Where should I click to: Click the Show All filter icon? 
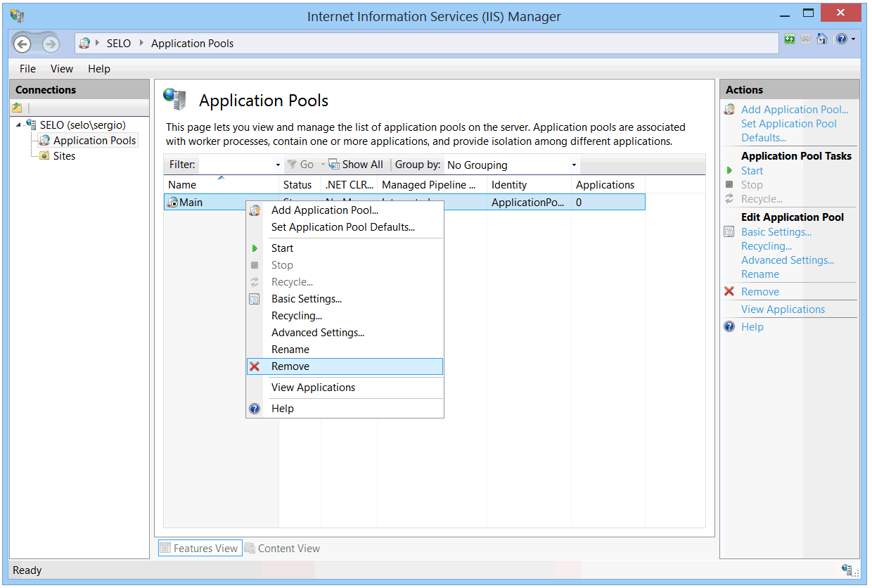coord(334,165)
